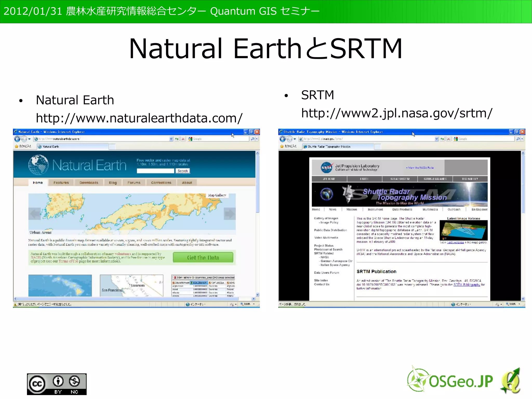532x399 pixels.
Task: Click Gallery of Images sidebar link
Action: 326,218
